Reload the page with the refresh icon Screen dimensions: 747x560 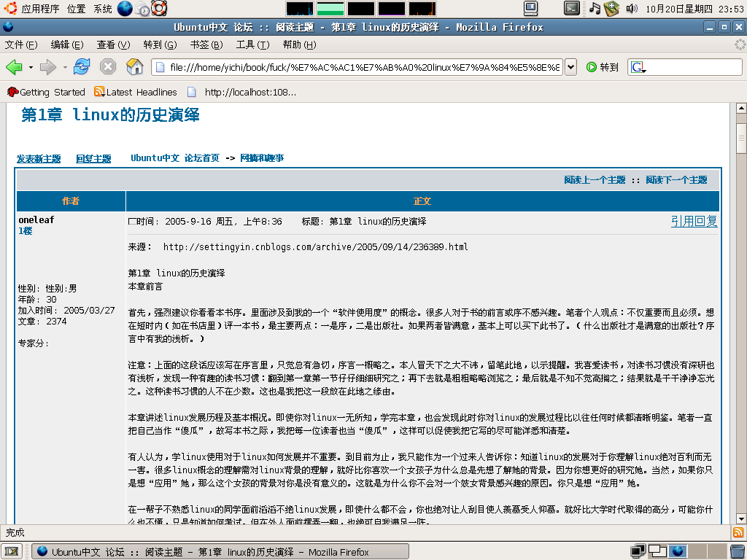click(x=82, y=66)
